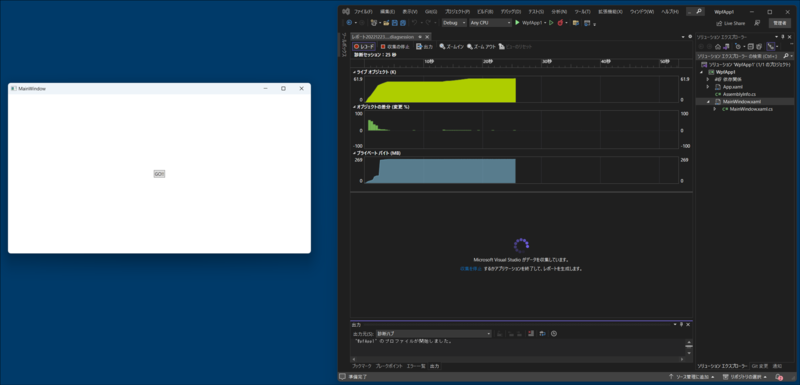Open the Help menu
The width and height of the screenshot is (800, 385).
point(669,11)
